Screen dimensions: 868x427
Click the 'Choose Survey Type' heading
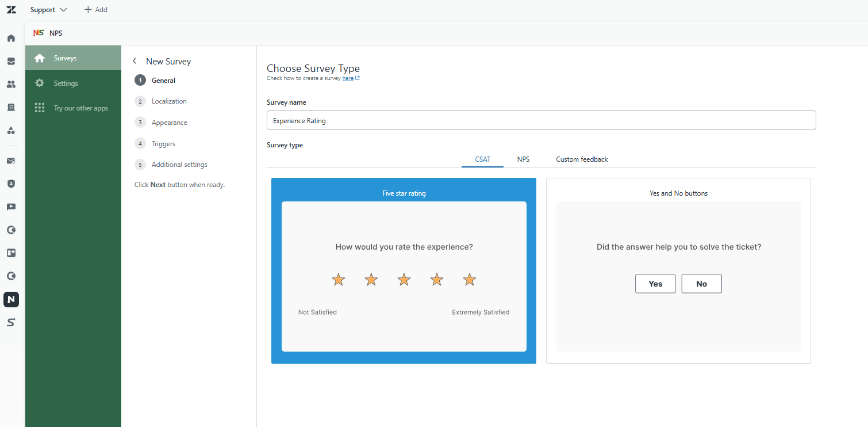click(x=313, y=68)
